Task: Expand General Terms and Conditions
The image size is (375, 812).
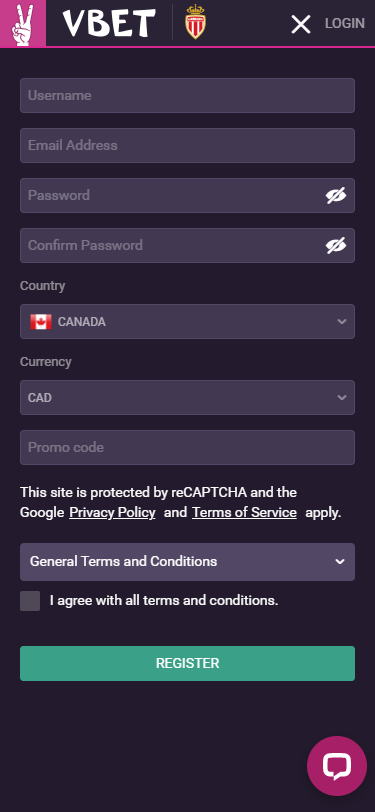Action: tap(188, 562)
